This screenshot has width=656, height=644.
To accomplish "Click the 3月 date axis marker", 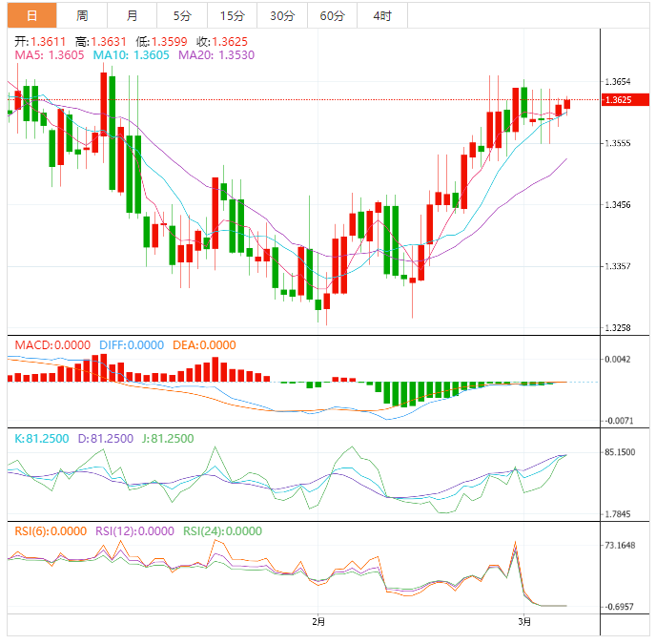I will [x=524, y=622].
